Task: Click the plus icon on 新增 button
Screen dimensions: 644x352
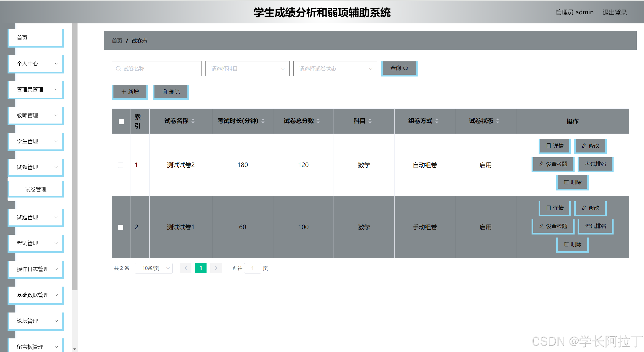Action: pos(124,92)
